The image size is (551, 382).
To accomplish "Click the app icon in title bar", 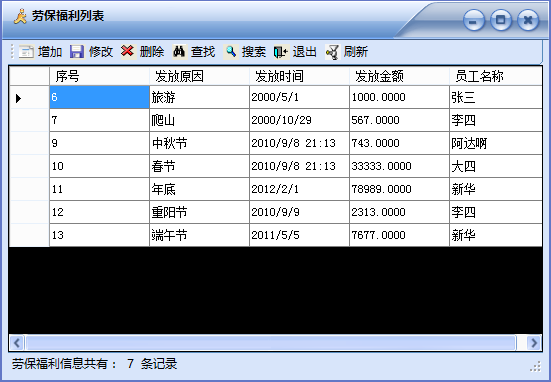I will [20, 16].
